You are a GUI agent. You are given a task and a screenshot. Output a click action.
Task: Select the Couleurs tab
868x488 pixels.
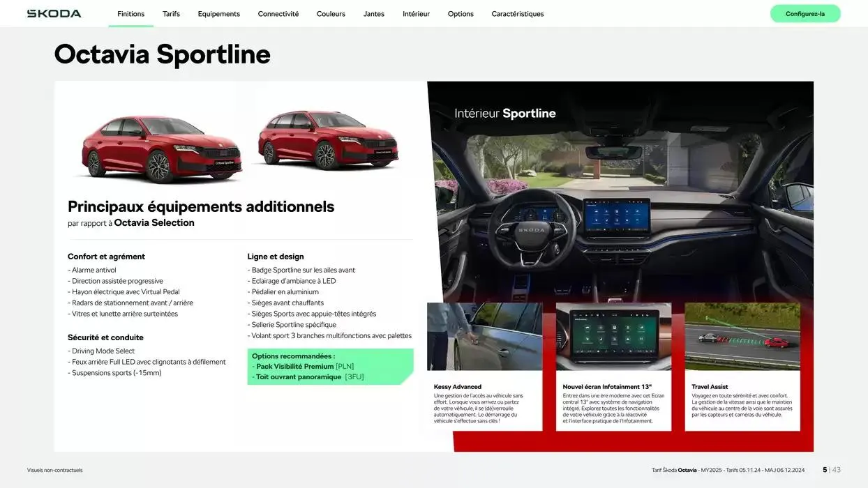pos(331,14)
